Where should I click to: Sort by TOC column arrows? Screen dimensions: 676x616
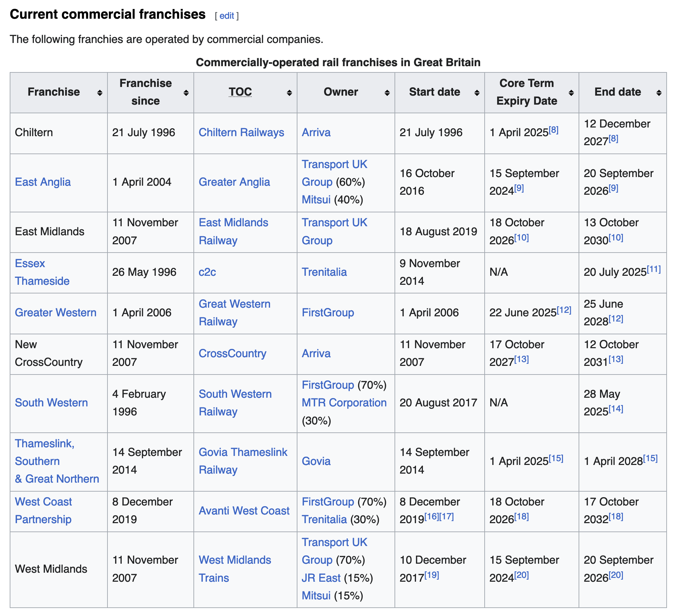289,93
